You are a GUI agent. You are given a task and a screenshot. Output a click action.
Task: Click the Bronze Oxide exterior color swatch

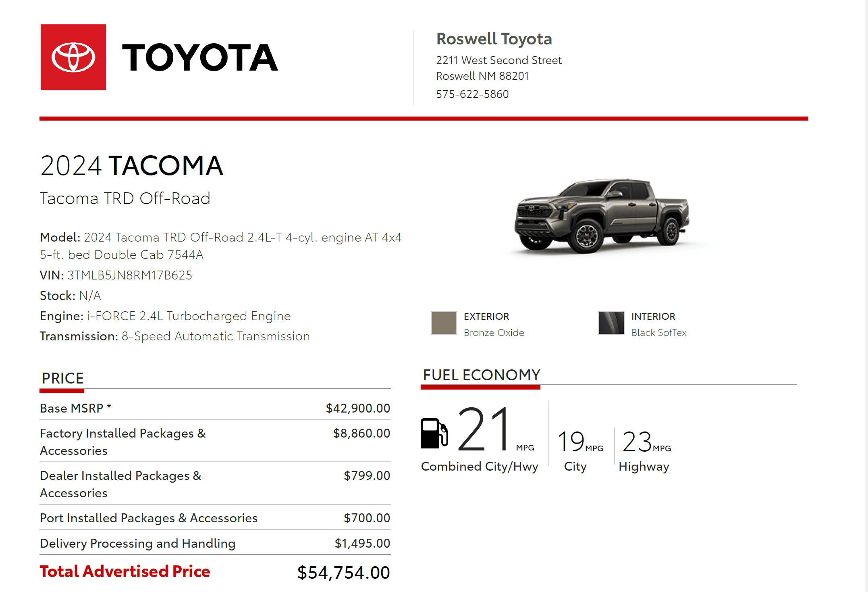(x=444, y=323)
